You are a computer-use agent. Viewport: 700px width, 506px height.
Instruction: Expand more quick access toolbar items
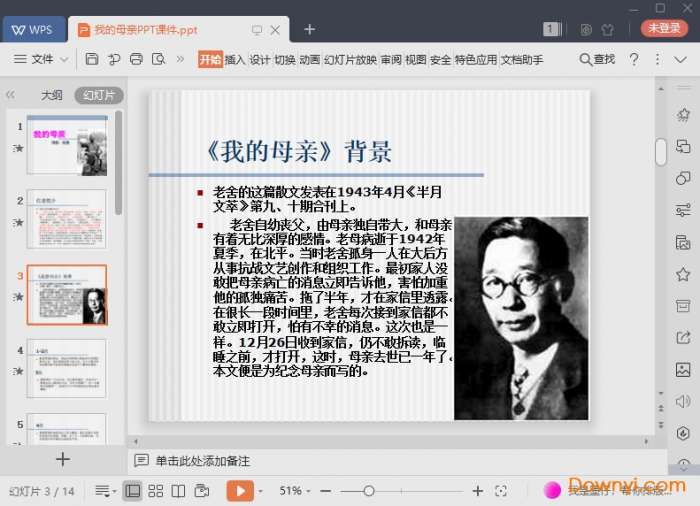pos(181,60)
